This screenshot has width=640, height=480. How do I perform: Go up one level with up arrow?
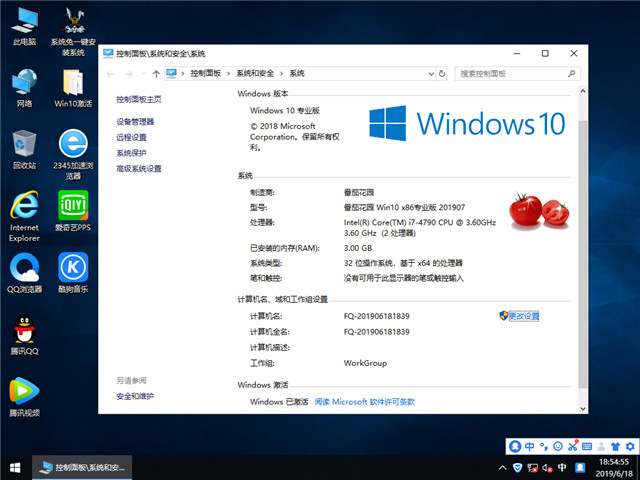[x=156, y=74]
